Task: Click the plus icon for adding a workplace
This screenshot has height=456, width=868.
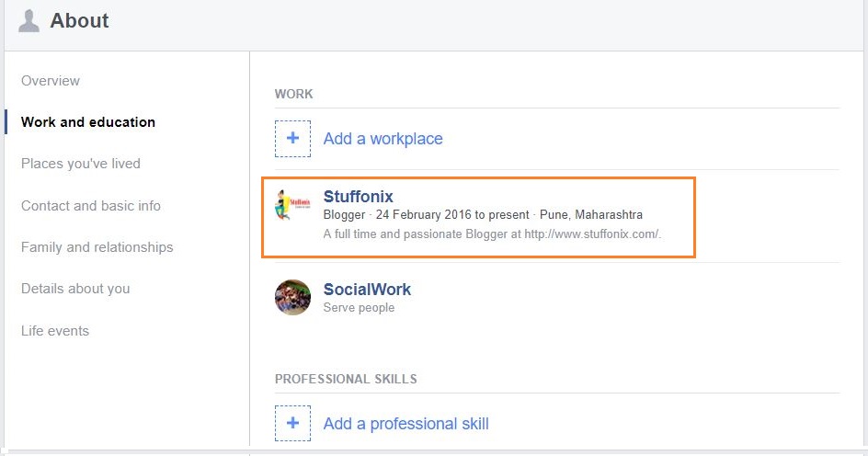Action: (x=292, y=138)
